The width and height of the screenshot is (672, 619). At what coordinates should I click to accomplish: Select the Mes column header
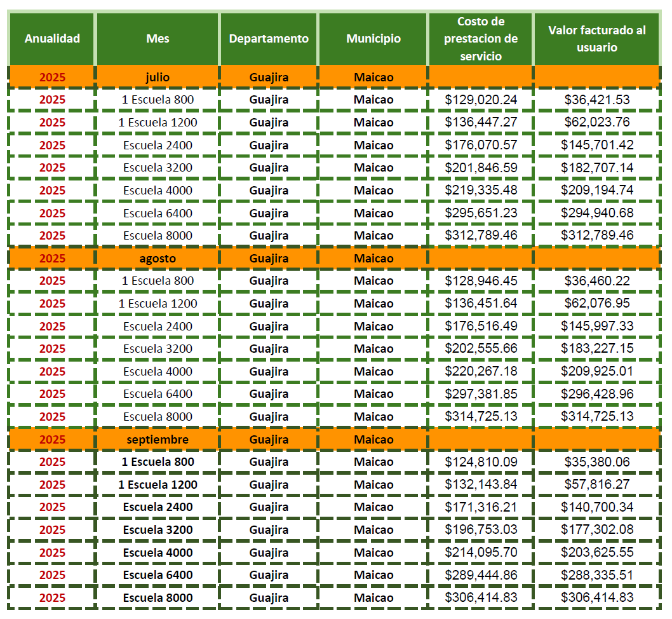158,38
